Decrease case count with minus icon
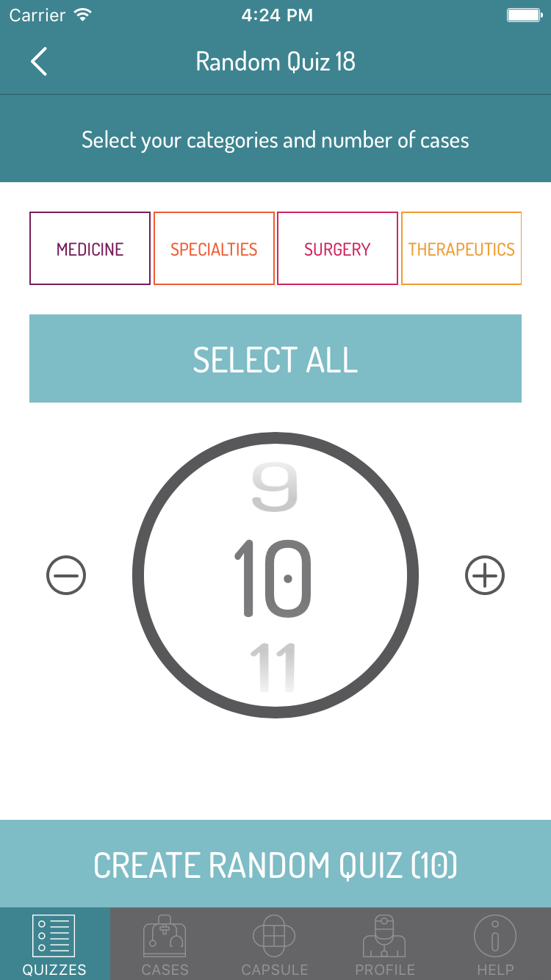The width and height of the screenshot is (551, 980). (x=66, y=574)
